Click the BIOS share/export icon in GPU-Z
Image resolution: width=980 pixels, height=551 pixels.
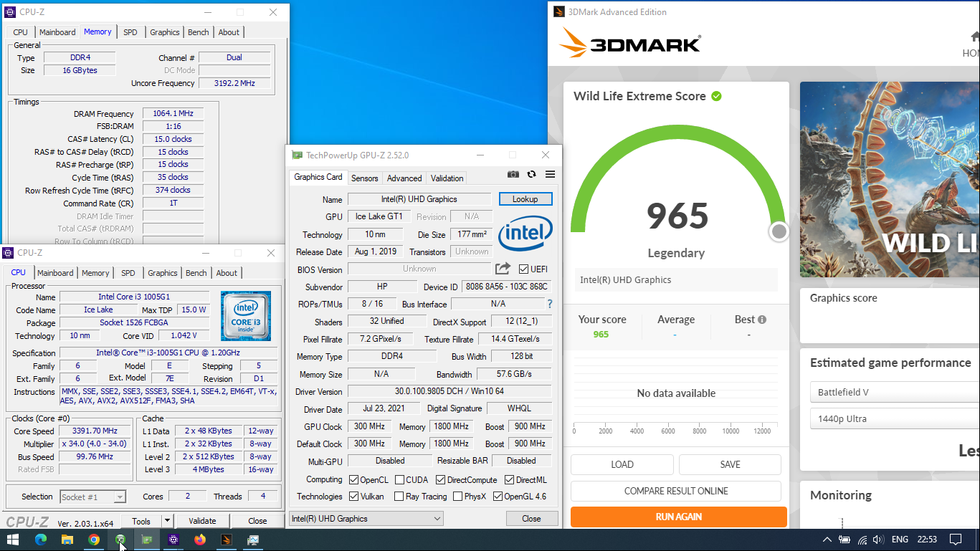[x=503, y=269]
